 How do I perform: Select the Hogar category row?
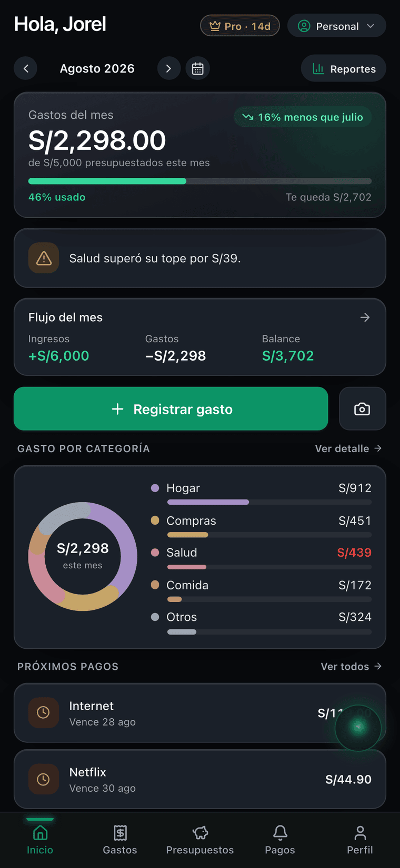point(261,495)
